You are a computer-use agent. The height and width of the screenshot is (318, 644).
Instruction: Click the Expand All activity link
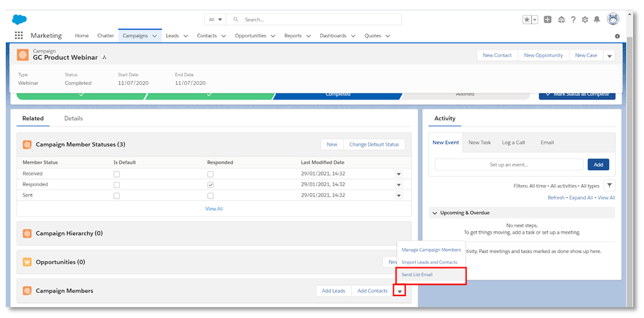(580, 198)
